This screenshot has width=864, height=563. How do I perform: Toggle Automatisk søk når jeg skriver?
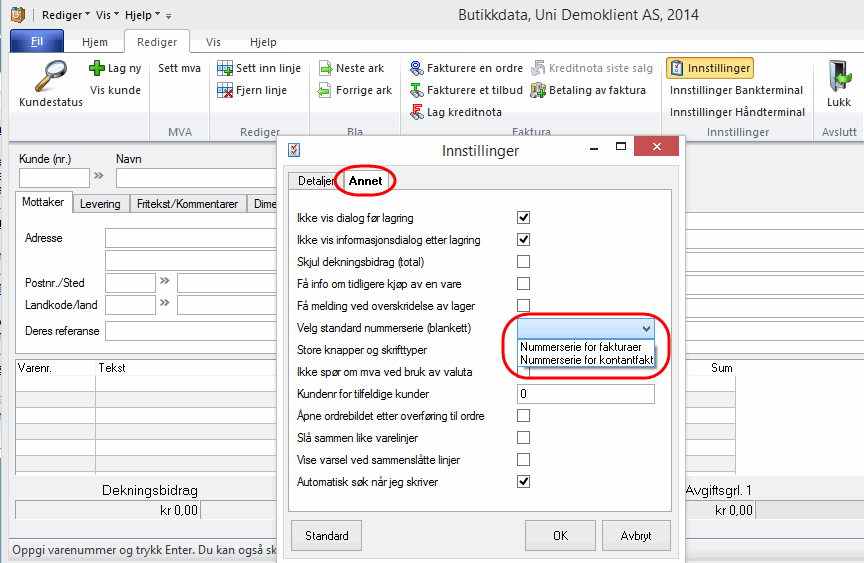click(x=523, y=481)
